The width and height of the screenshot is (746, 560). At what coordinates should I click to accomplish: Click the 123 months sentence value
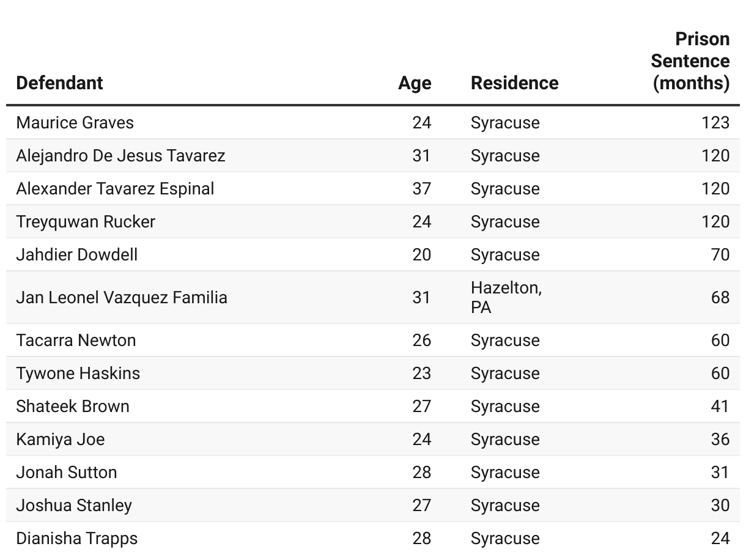point(715,123)
